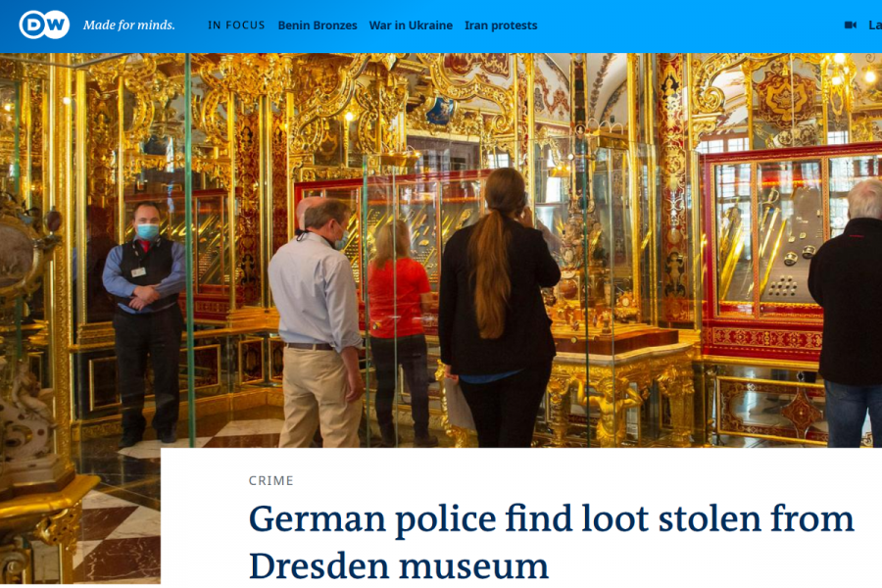Click the Dresden museum loot headline
This screenshot has width=882, height=588.
(x=551, y=541)
